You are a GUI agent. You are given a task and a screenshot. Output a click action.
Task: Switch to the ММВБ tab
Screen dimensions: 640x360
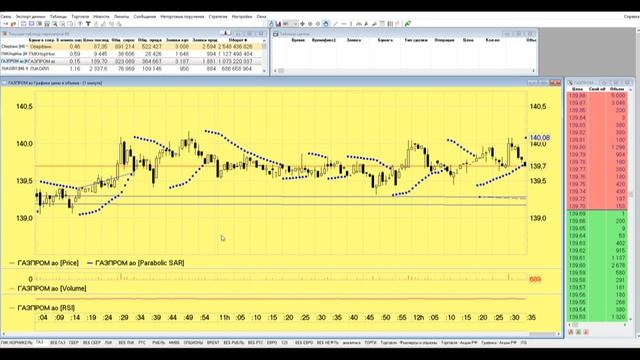coord(174,342)
